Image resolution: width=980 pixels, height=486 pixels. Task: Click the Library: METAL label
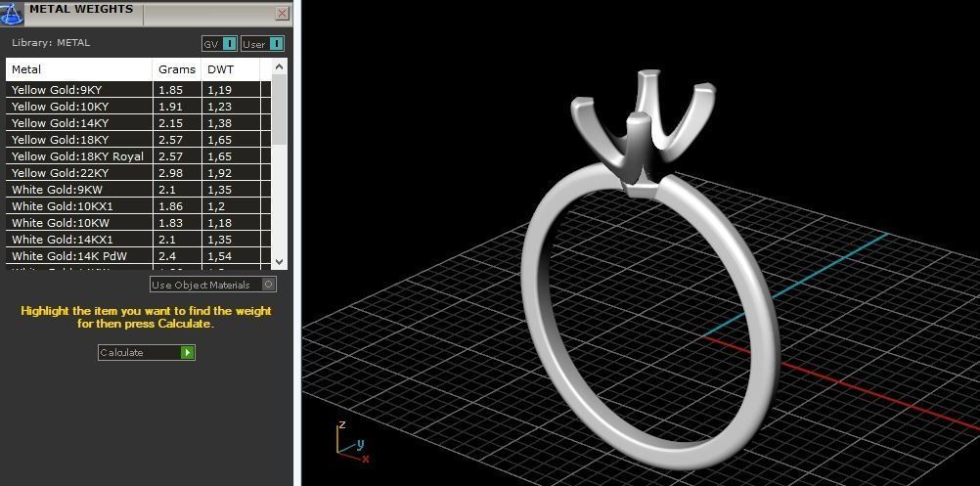(51, 43)
